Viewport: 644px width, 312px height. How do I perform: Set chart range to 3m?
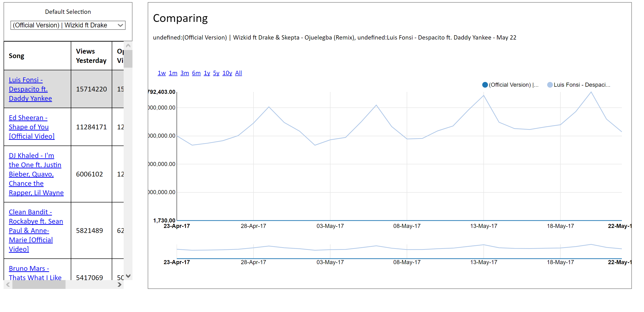tap(185, 73)
